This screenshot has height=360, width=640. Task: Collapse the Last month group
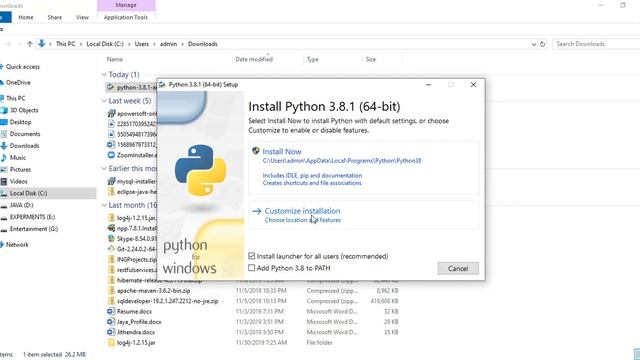point(104,205)
